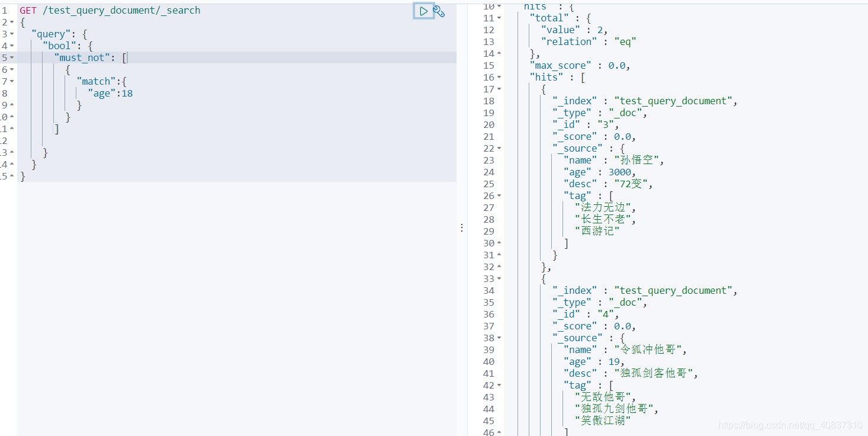Click the "name" : "令狐冲他哥" line
The width and height of the screenshot is (868, 436).
tap(625, 350)
